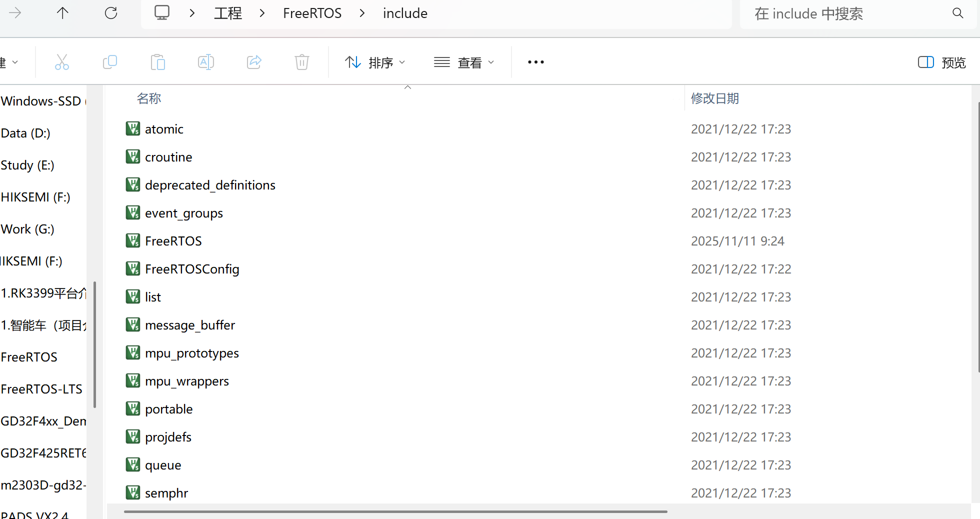The width and height of the screenshot is (980, 519).
Task: Click 工程 in the address breadcrumb
Action: tap(228, 13)
